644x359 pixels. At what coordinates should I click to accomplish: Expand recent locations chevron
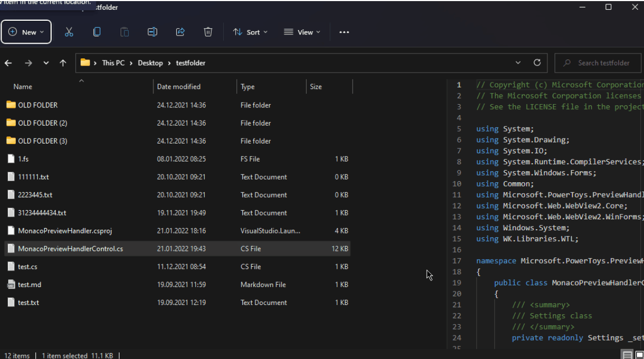coord(46,63)
